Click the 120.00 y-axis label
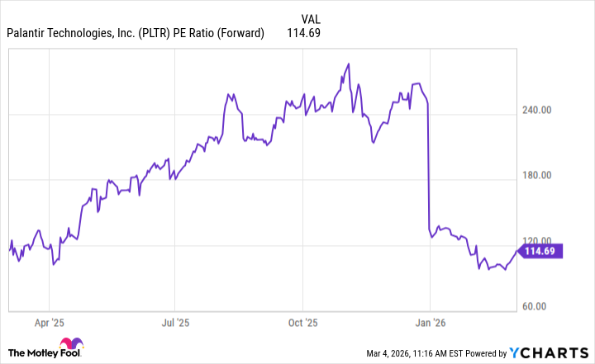This screenshot has width=595, height=364. pos(541,240)
